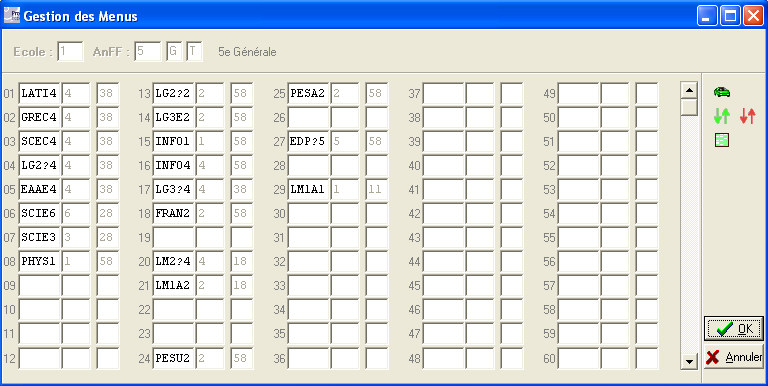Select the PHYS1 field in row 08
The width and height of the screenshot is (768, 386).
tap(39, 262)
